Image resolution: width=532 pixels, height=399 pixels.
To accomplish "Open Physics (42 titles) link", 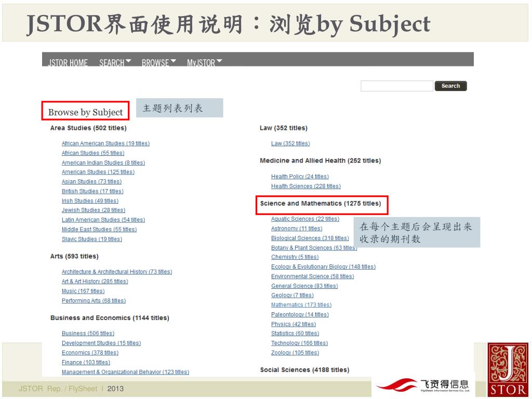I will (294, 324).
